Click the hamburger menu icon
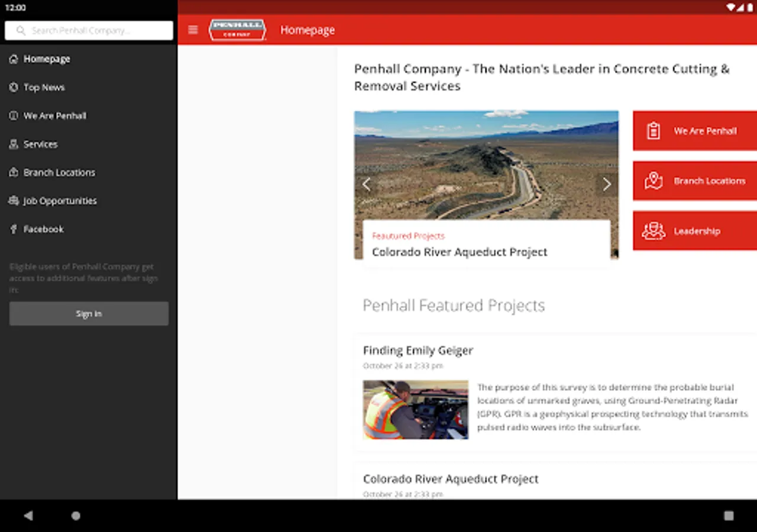 tap(193, 30)
